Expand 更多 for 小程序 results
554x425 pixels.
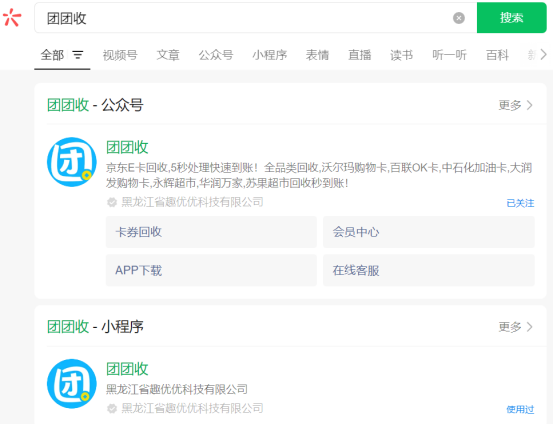515,327
